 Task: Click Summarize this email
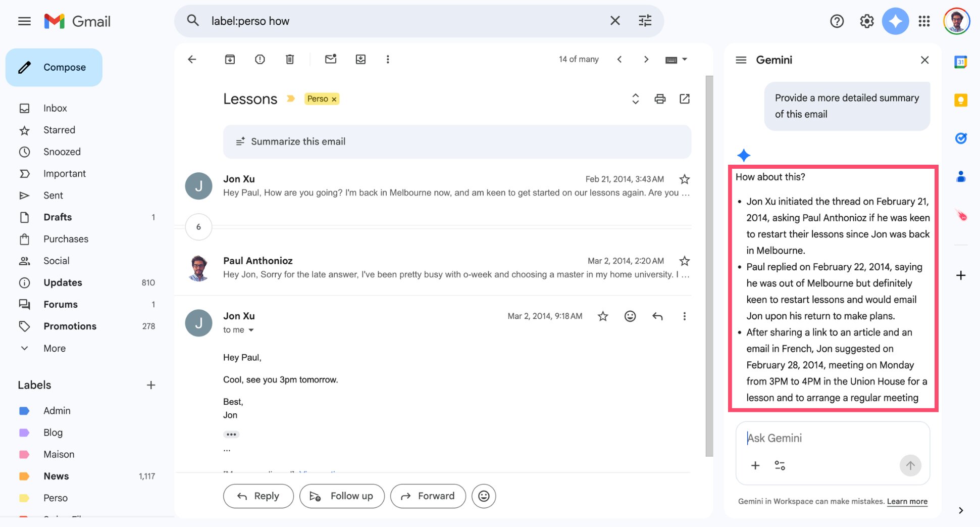pyautogui.click(x=297, y=141)
